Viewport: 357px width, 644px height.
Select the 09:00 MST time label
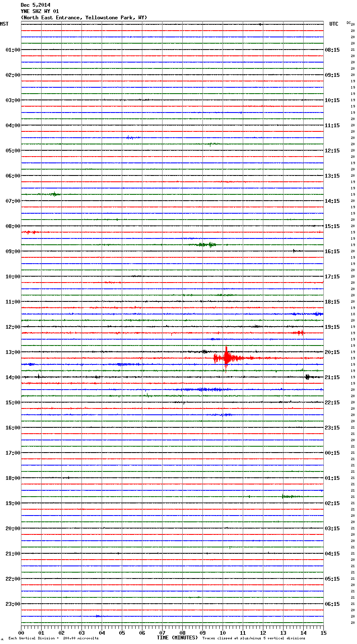point(13,251)
